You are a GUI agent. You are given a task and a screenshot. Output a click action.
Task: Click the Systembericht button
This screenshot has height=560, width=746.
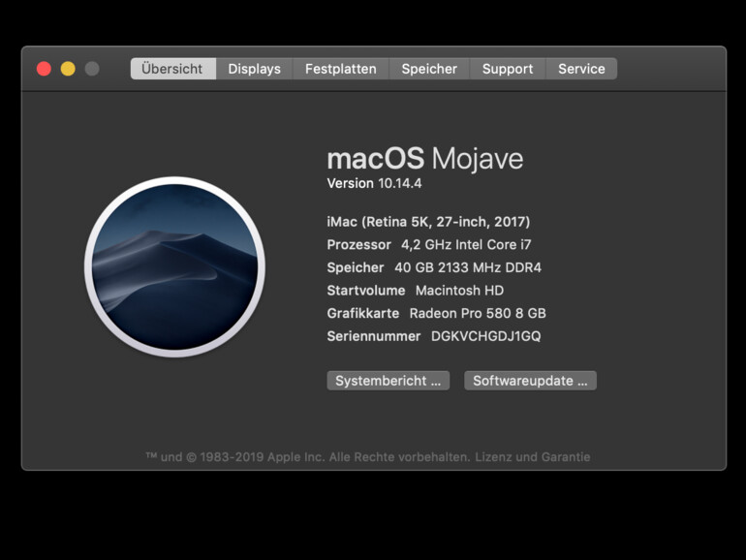click(389, 381)
